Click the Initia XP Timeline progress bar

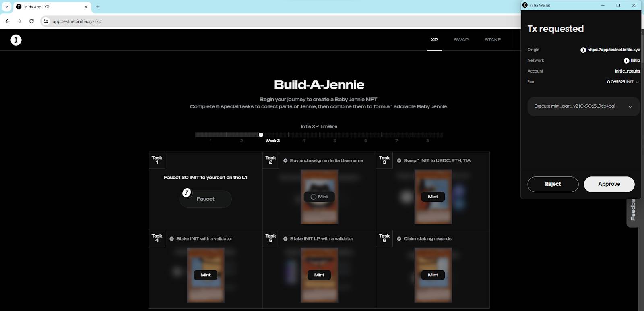319,135
